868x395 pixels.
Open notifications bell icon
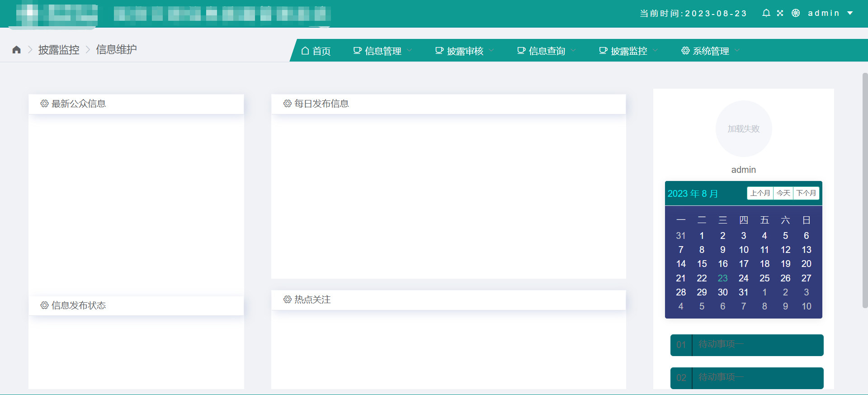click(x=766, y=13)
